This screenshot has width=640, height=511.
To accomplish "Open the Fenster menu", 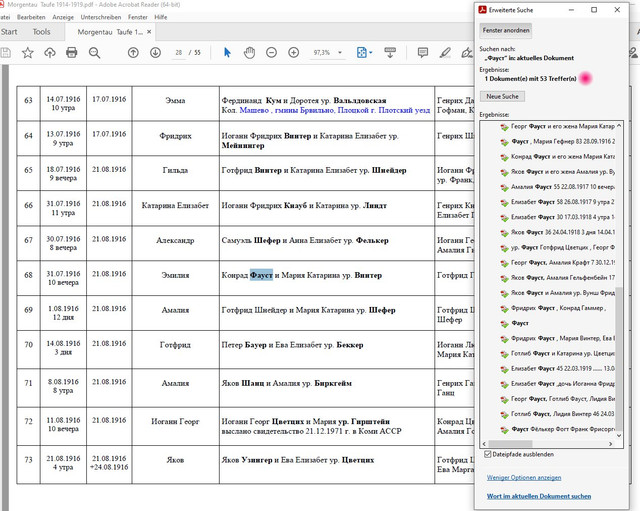I will coord(138,17).
